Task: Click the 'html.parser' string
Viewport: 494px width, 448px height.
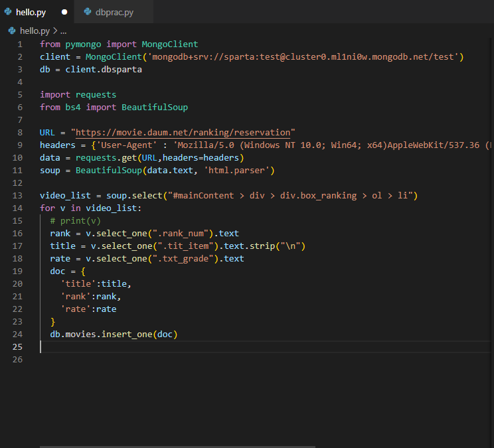Action: click(236, 171)
